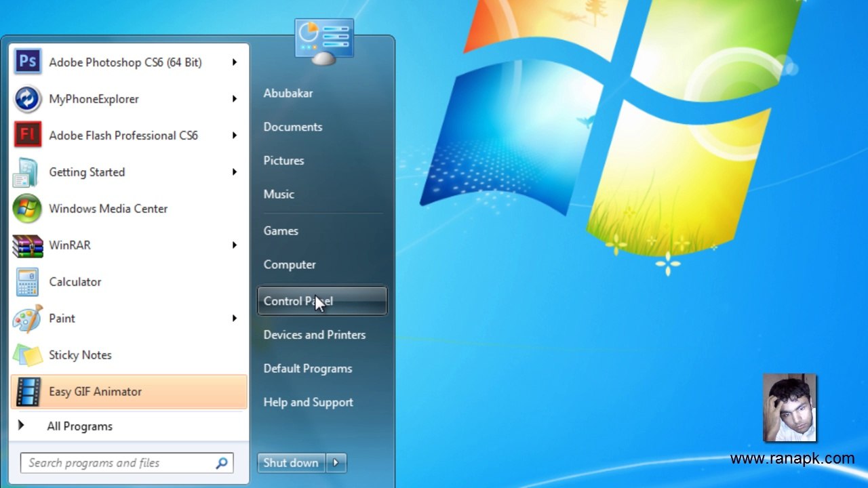Click the Adobe Photoshop CS6 icon
868x488 pixels.
pos(27,62)
